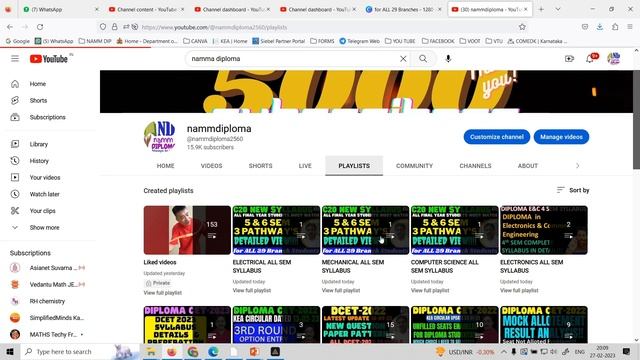Open Windows Start menu
Screen dimensions: 640x360
(10, 351)
